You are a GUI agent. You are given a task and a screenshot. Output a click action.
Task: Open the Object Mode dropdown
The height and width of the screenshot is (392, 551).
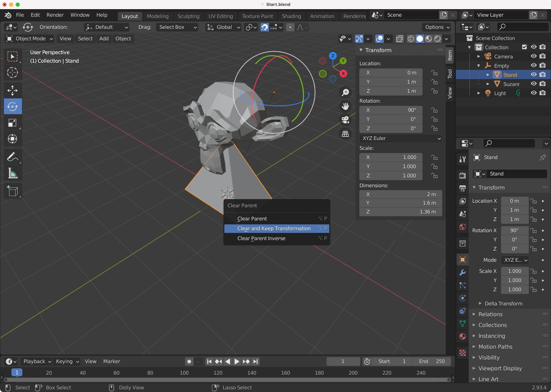30,39
